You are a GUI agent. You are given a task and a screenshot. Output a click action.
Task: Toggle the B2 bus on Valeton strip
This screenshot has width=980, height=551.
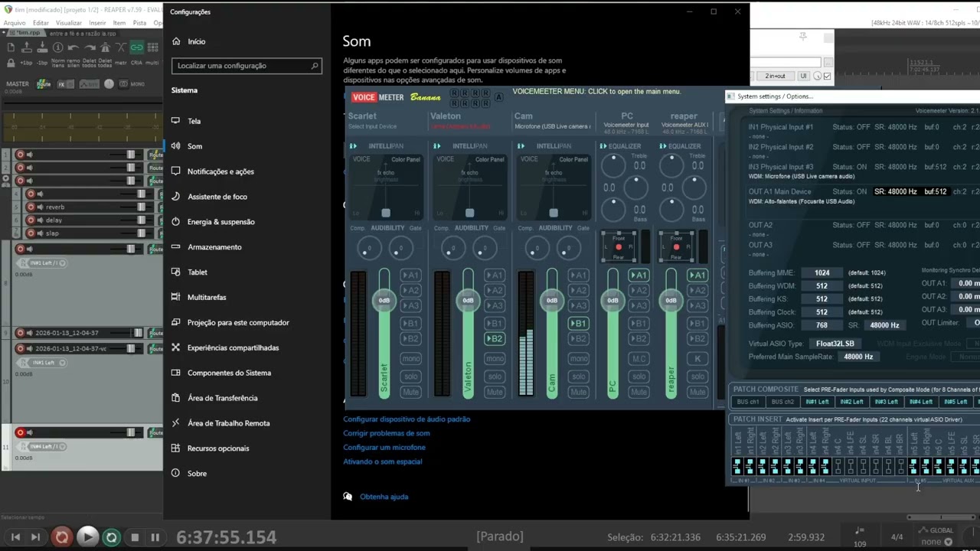click(x=495, y=339)
